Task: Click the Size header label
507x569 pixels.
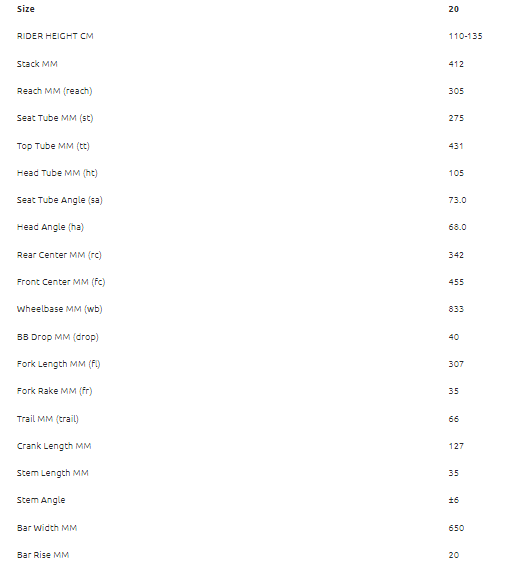Action: pos(26,9)
